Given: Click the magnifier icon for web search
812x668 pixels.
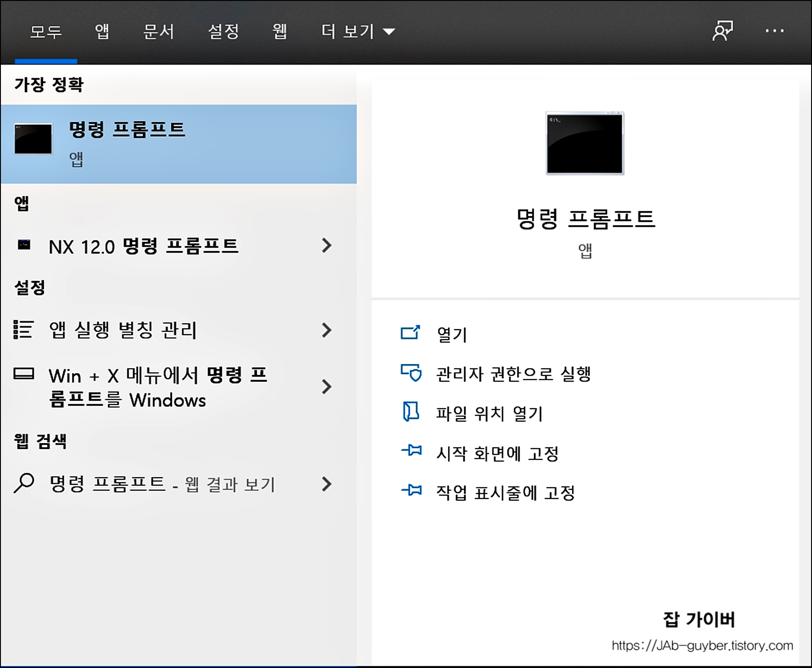Looking at the screenshot, I should tap(24, 483).
